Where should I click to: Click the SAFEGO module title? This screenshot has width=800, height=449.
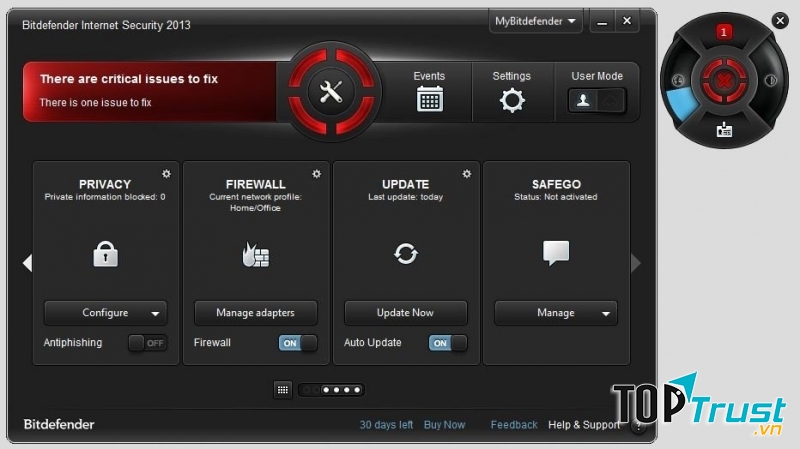pyautogui.click(x=556, y=184)
